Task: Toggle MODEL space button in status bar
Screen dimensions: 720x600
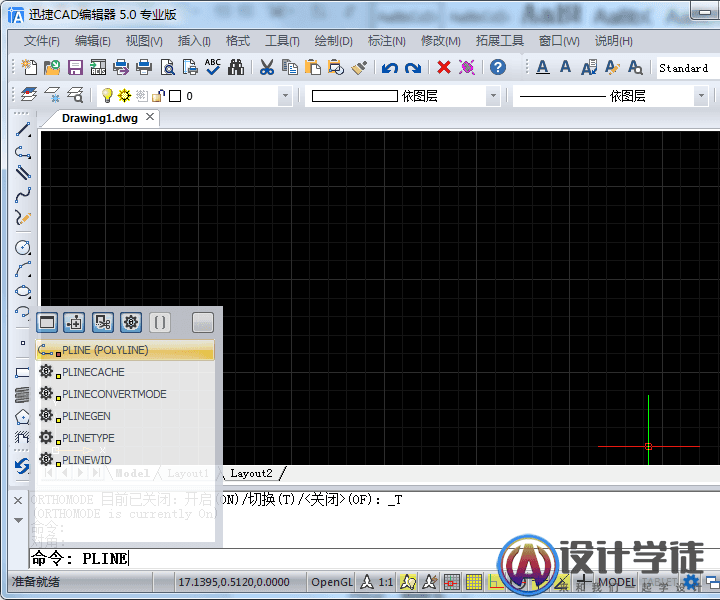Action: 616,582
